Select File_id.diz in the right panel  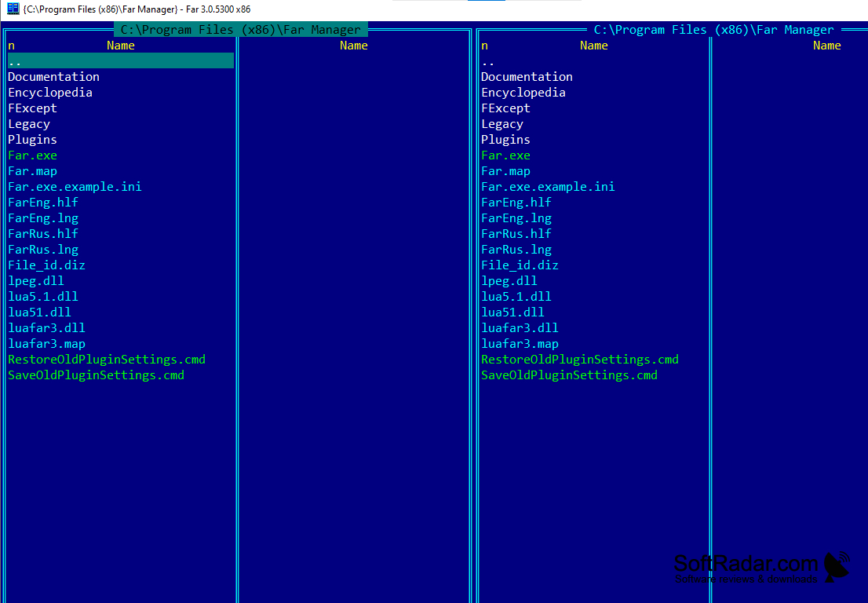pyautogui.click(x=520, y=265)
